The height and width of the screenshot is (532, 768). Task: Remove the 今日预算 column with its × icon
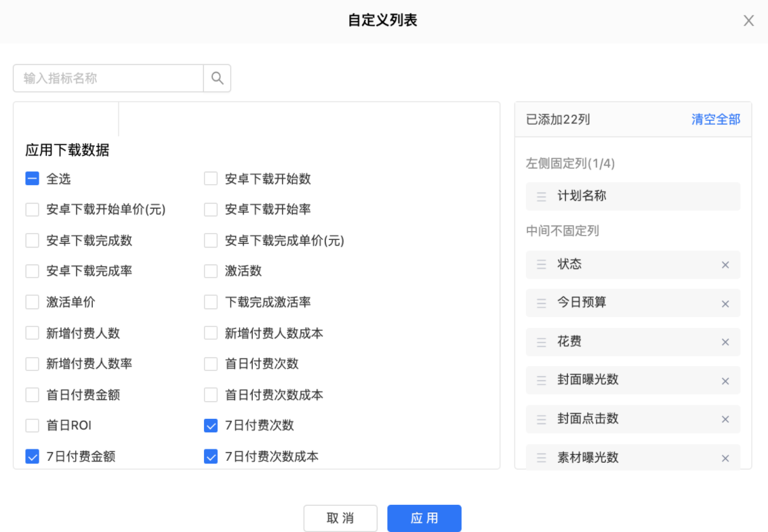pos(725,304)
